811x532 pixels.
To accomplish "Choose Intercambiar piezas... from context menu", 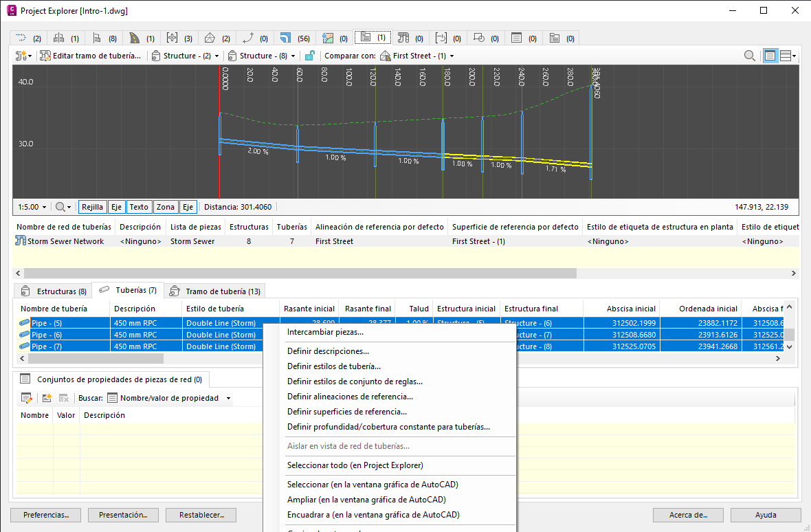I will click(x=325, y=333).
